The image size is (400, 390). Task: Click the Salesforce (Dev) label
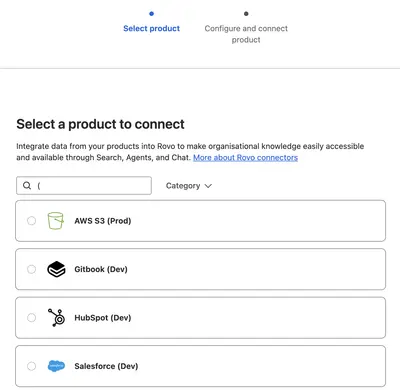(x=106, y=366)
